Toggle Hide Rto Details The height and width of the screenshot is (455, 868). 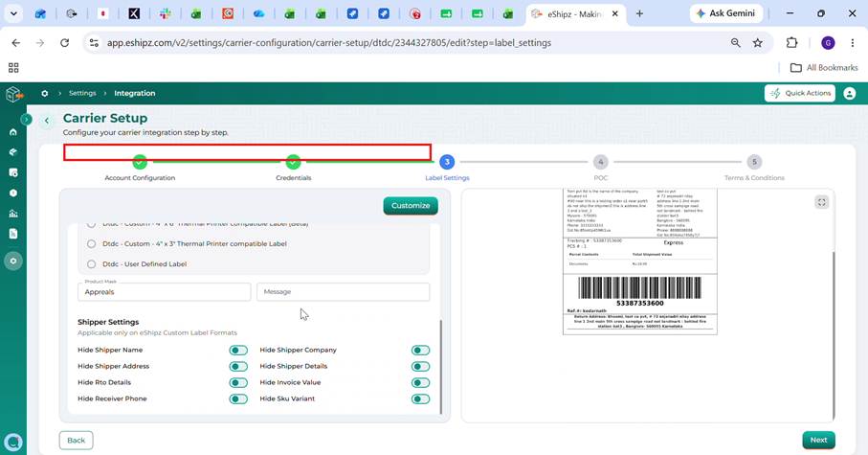tap(238, 383)
